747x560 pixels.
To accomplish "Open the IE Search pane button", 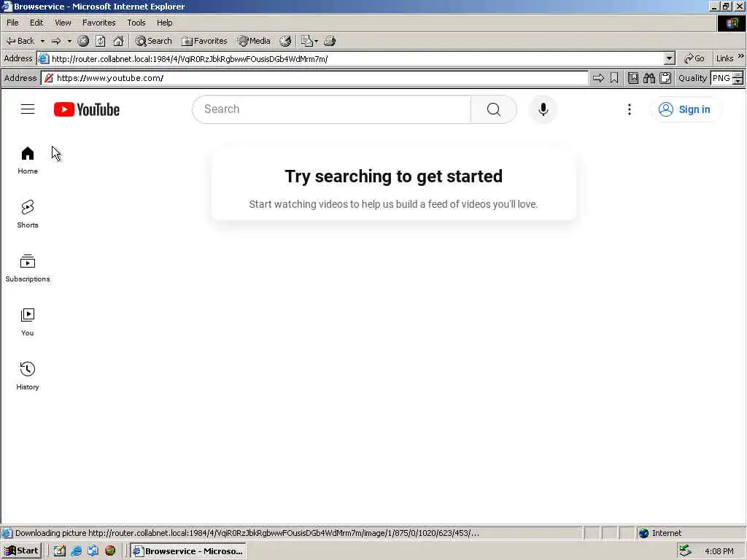I will point(153,41).
